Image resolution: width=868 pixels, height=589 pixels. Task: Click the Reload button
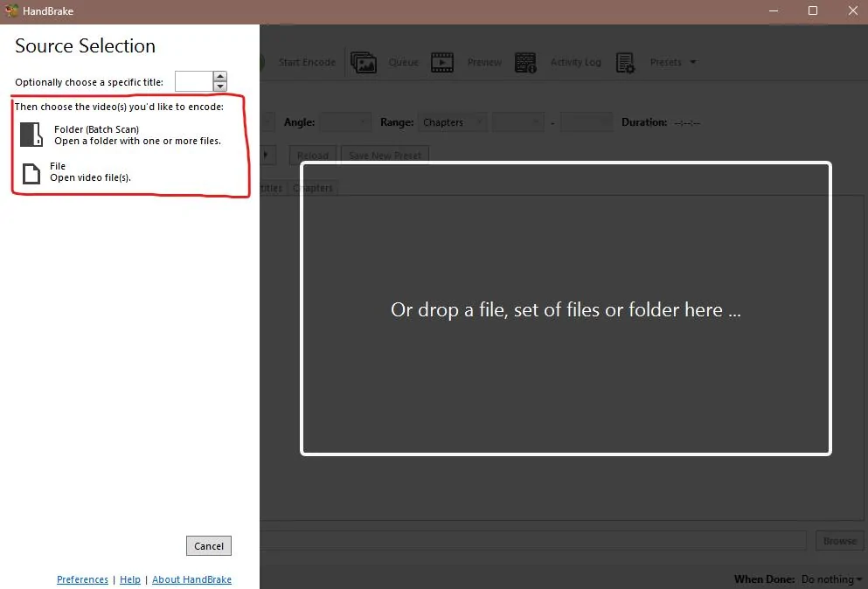click(x=313, y=156)
